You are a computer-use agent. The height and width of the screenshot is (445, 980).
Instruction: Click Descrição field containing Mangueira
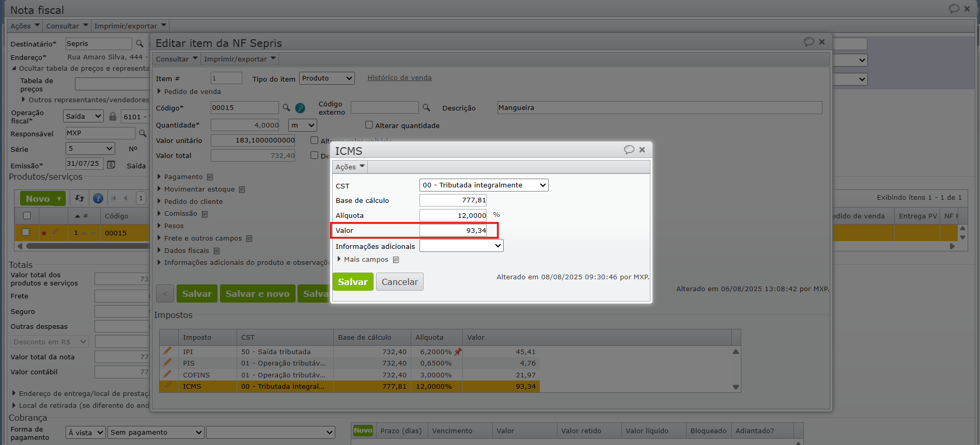(660, 107)
